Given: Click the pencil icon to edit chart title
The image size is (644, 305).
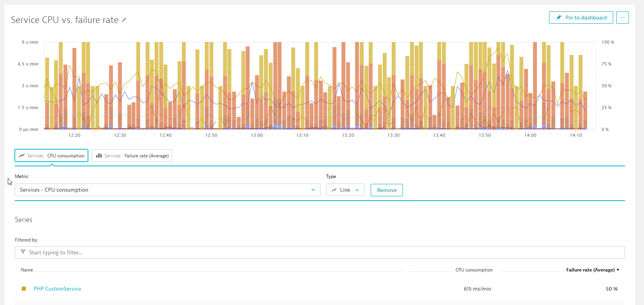Looking at the screenshot, I should point(124,20).
